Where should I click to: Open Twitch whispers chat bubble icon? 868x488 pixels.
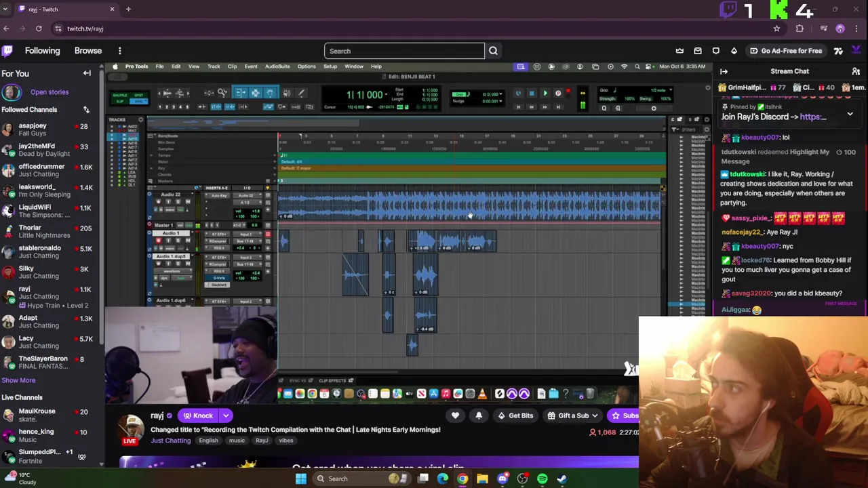[x=715, y=51]
